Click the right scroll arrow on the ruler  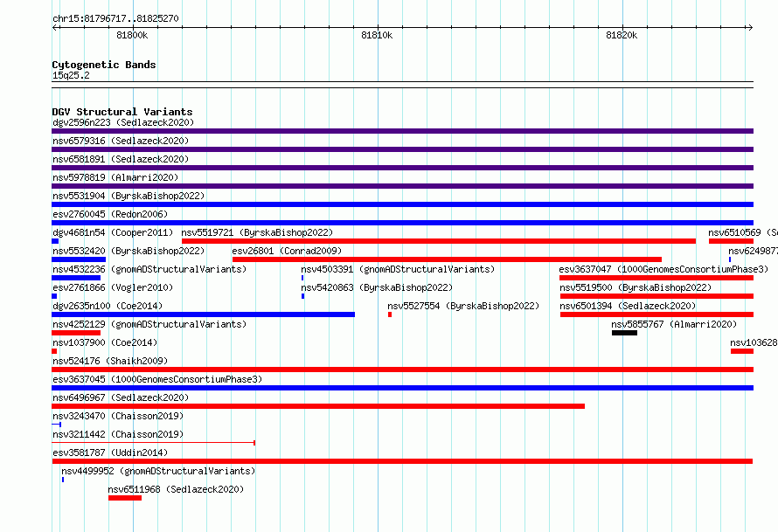pyautogui.click(x=750, y=28)
